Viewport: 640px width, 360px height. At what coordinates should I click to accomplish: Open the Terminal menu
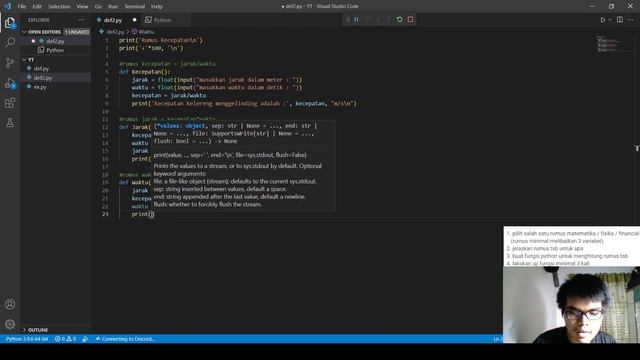tap(135, 7)
